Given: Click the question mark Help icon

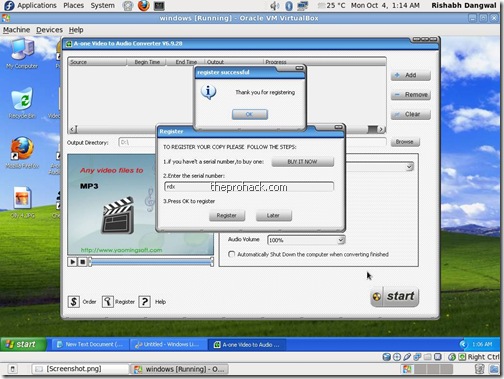Looking at the screenshot, I should (145, 302).
